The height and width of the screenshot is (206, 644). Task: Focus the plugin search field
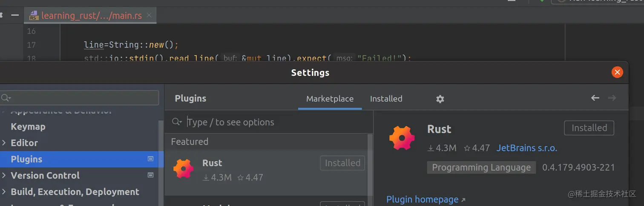pyautogui.click(x=269, y=122)
